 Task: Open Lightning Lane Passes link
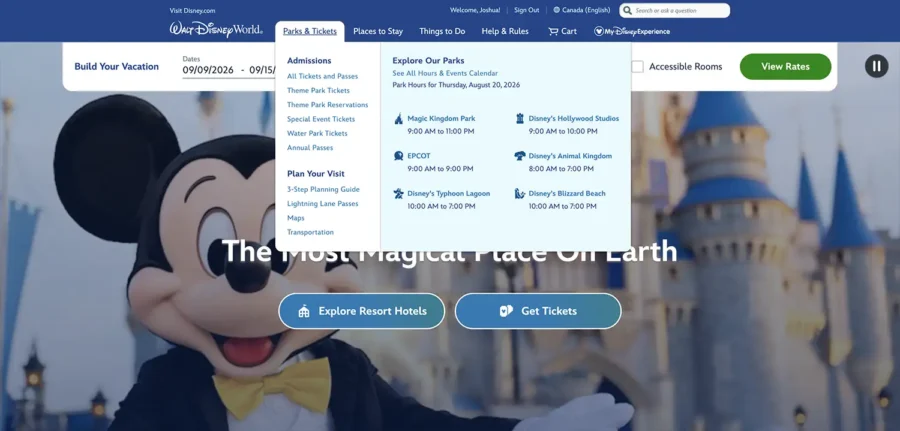(323, 204)
